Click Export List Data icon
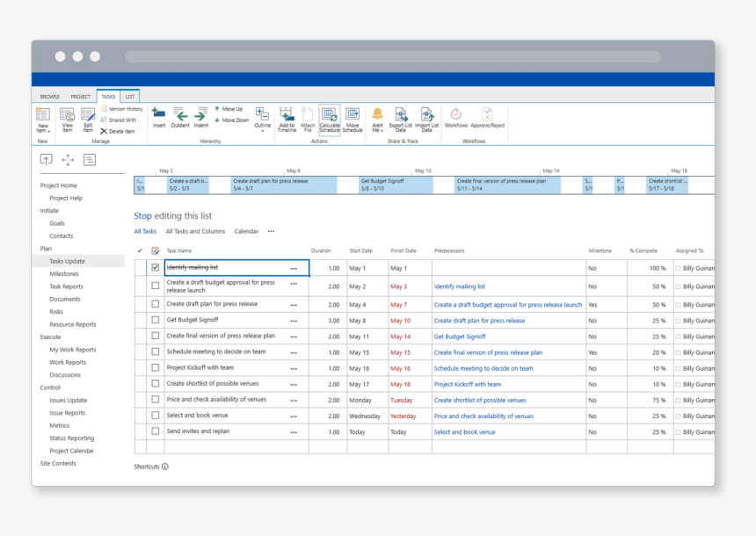Image resolution: width=756 pixels, height=536 pixels. [x=401, y=120]
